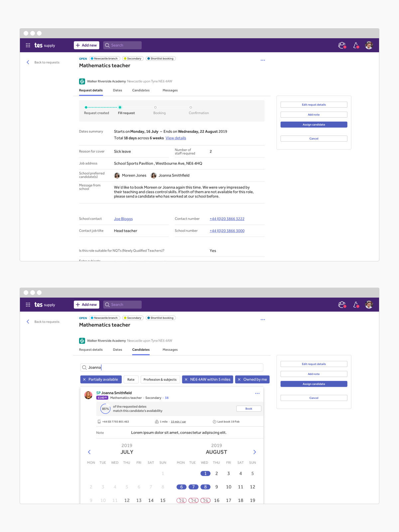This screenshot has width=399, height=532.
Task: Open the three-dot menu on Joanna Smithfield's card
Action: 257,393
